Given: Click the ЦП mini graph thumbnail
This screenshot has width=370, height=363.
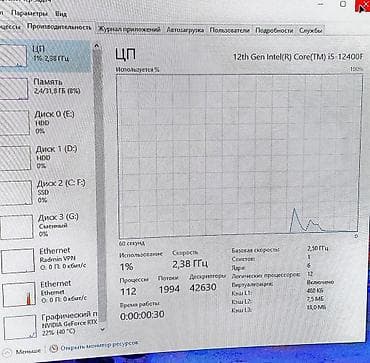Looking at the screenshot, I should tap(13, 56).
